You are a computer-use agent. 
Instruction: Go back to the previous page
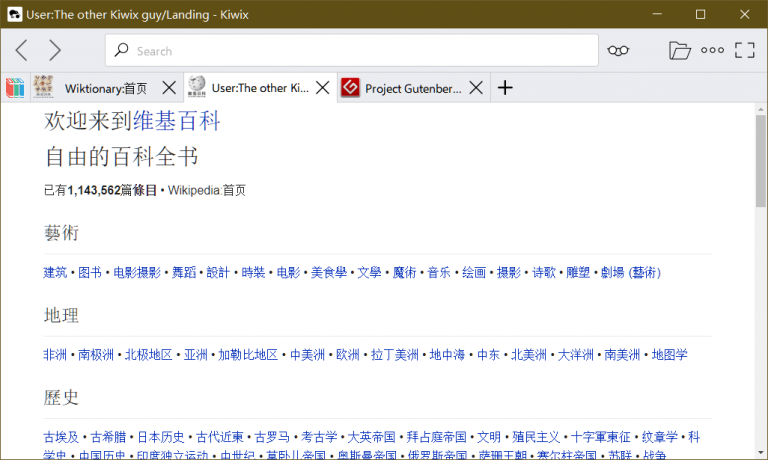click(21, 50)
